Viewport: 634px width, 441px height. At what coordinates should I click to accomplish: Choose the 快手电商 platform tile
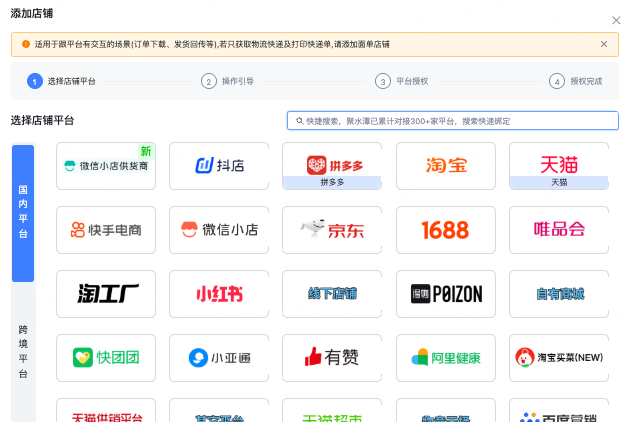point(106,230)
